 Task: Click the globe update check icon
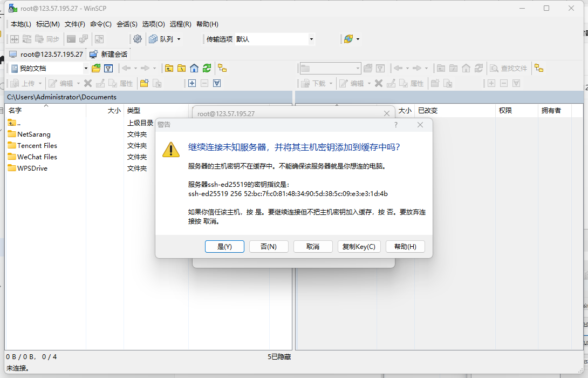(x=348, y=39)
